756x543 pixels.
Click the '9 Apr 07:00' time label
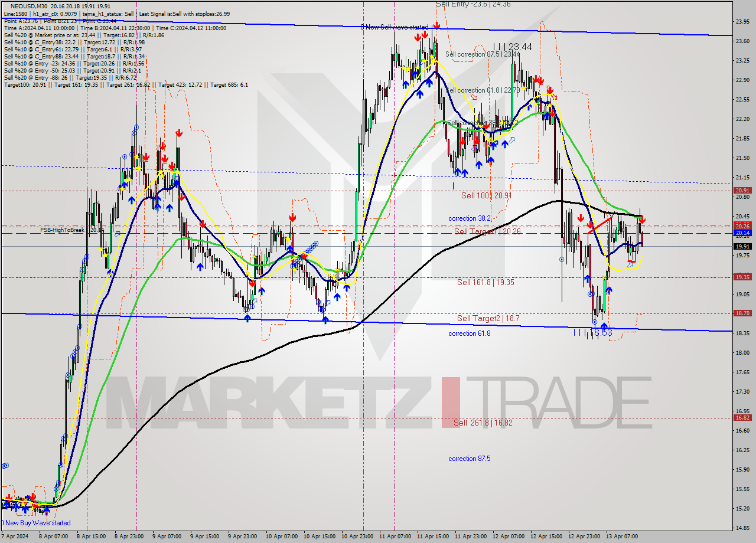[x=166, y=537]
